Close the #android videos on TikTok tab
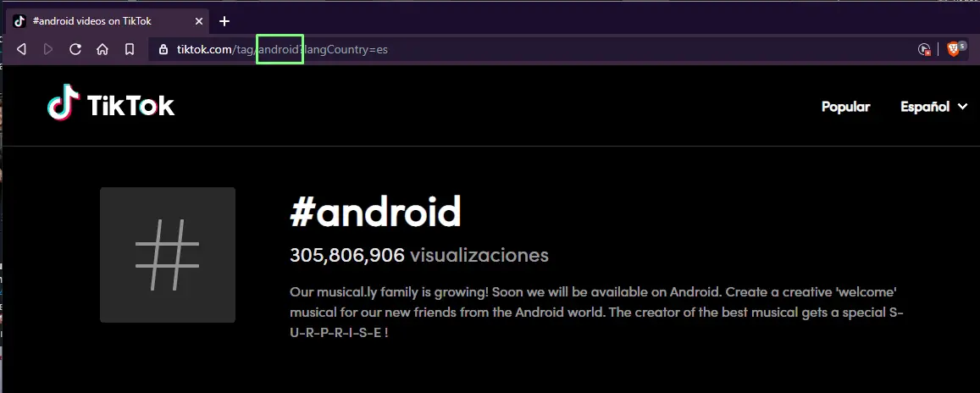This screenshot has height=393, width=980. point(199,21)
